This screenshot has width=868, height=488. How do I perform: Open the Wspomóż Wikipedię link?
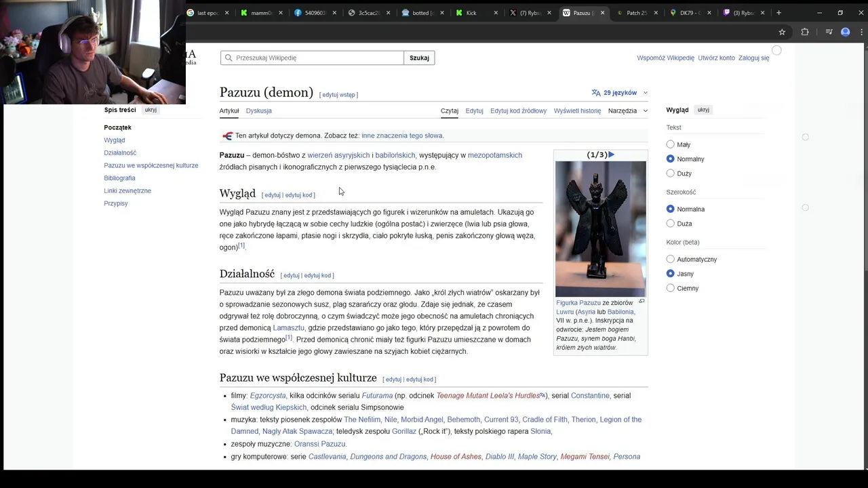665,58
